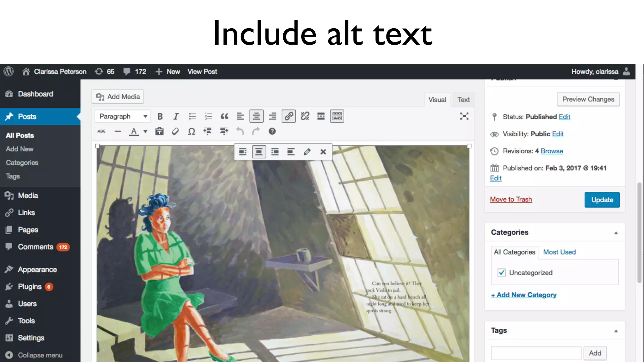Viewport: 644px width, 362px height.
Task: Open the Paragraph format dropdown
Action: (x=123, y=116)
